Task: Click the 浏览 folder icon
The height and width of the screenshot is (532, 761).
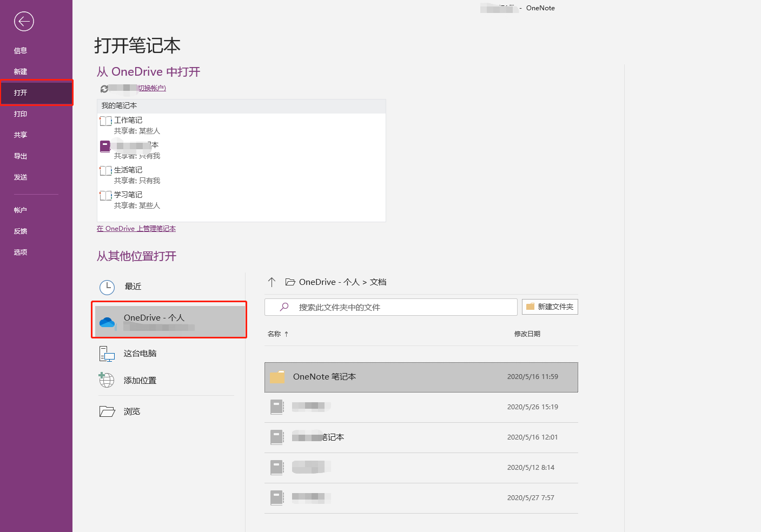Action: tap(107, 411)
